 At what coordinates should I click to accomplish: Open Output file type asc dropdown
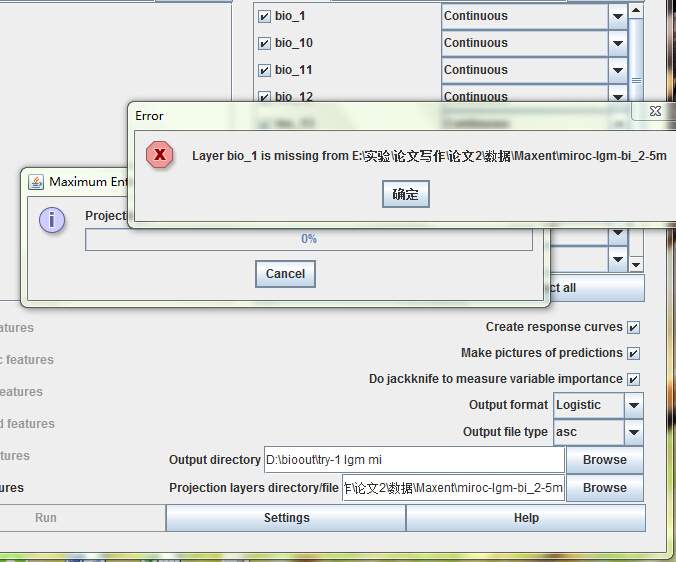click(633, 432)
